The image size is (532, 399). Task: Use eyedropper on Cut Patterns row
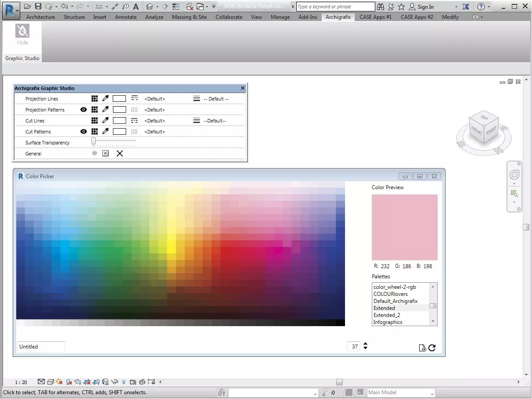coord(105,132)
